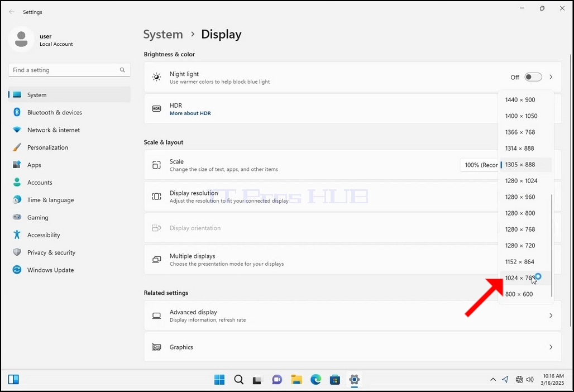Click the Advanced display monitor icon
Viewport: 574px width, 392px height.
point(156,315)
